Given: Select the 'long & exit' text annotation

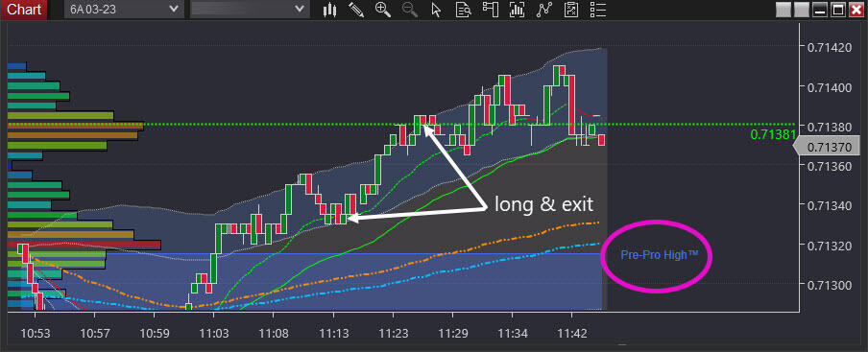Looking at the screenshot, I should click(x=543, y=204).
